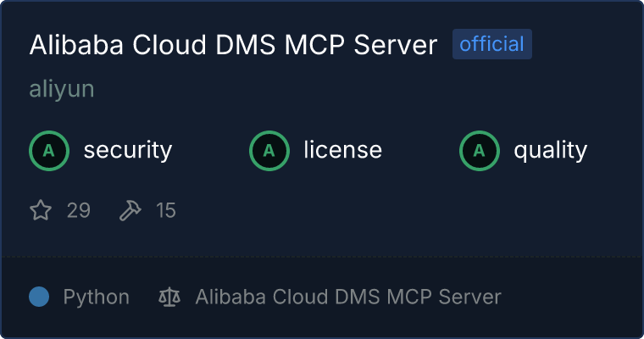Open the aliyun author link
Screen dimensions: 644x339
coord(61,90)
